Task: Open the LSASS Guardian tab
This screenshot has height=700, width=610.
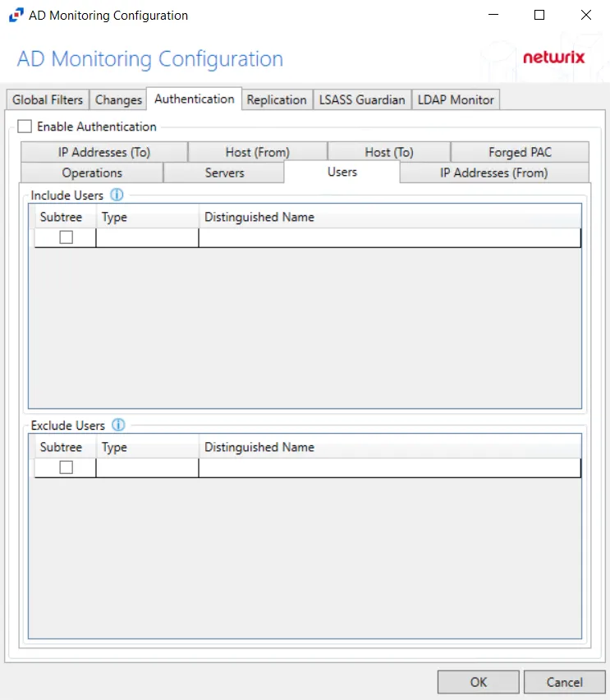Action: point(362,99)
